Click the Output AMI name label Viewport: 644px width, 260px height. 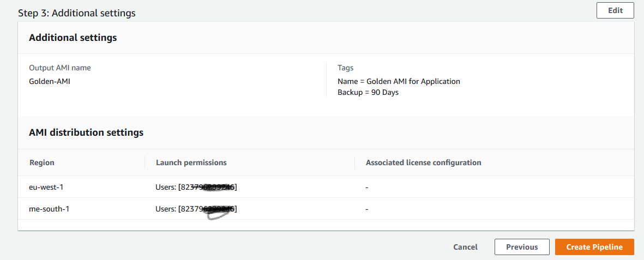pyautogui.click(x=60, y=68)
